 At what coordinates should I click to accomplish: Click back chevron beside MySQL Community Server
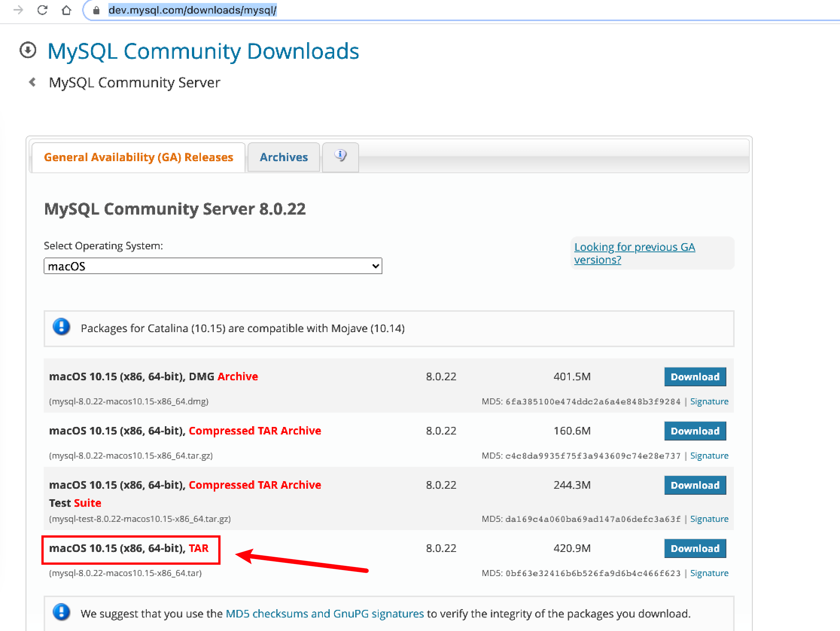tap(33, 82)
